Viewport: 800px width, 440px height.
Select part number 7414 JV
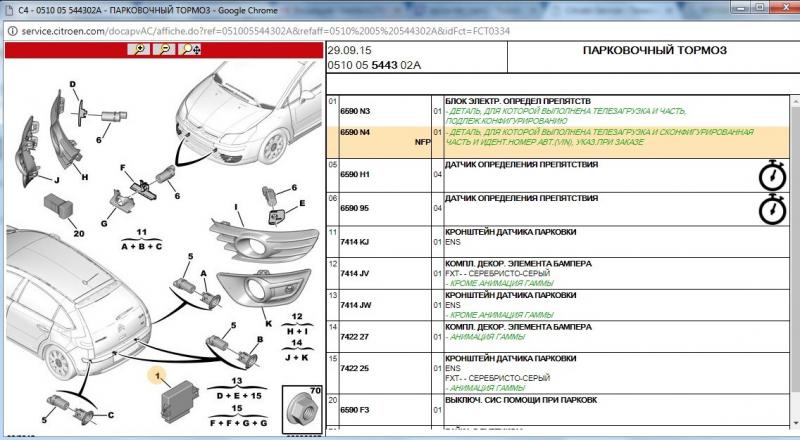tap(355, 274)
